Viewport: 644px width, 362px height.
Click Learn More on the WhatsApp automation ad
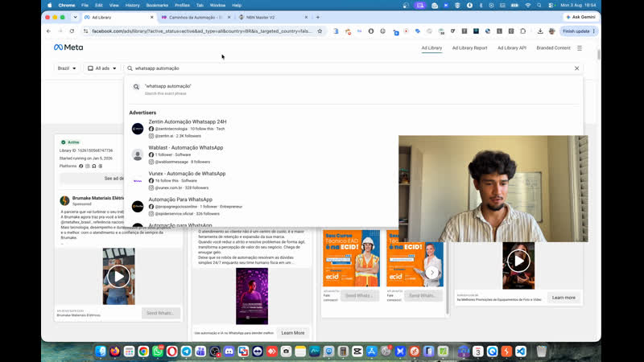click(293, 333)
